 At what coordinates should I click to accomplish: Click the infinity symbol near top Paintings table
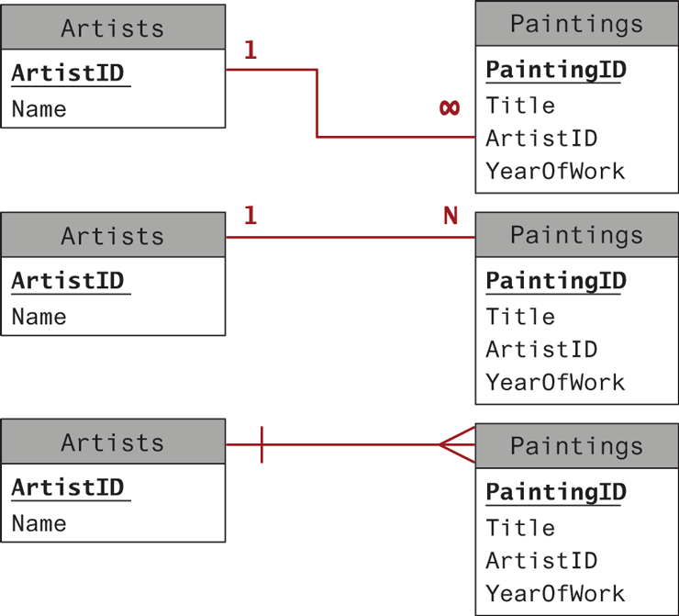[449, 108]
